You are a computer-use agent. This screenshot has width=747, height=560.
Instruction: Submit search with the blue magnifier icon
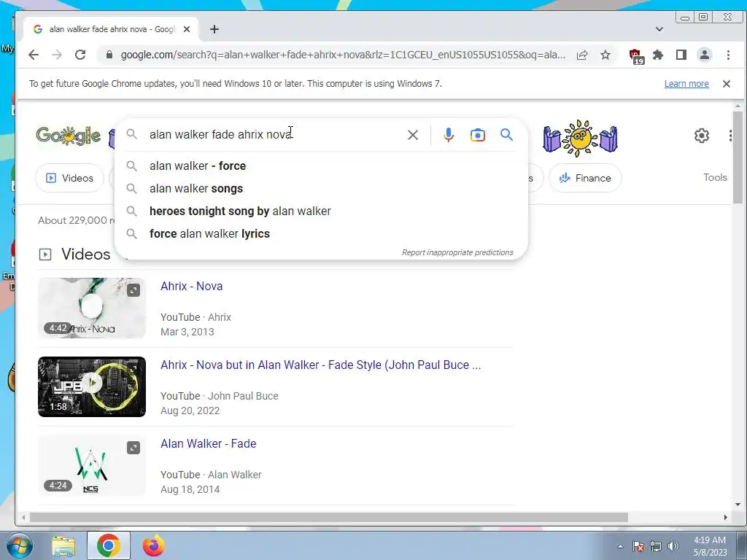pos(507,135)
